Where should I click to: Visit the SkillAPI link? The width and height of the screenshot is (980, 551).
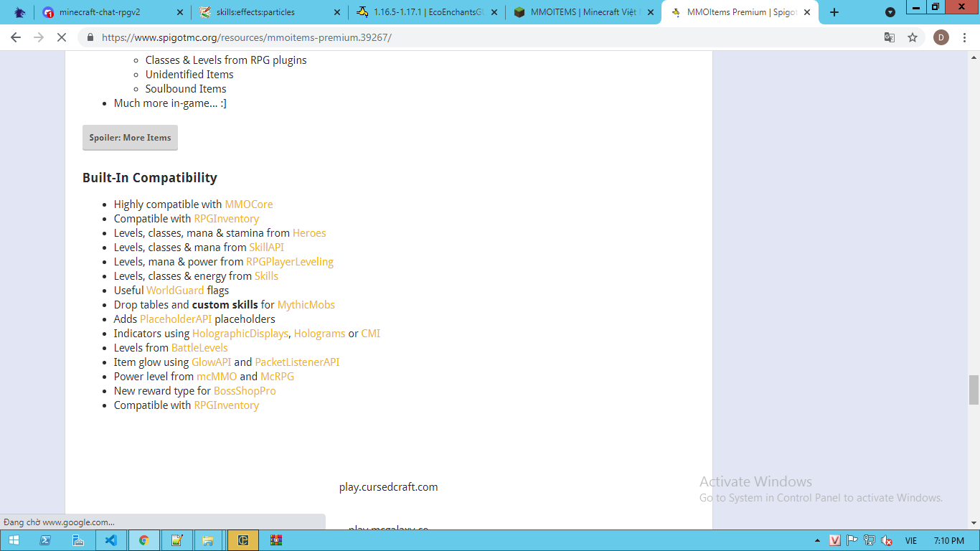[267, 248]
